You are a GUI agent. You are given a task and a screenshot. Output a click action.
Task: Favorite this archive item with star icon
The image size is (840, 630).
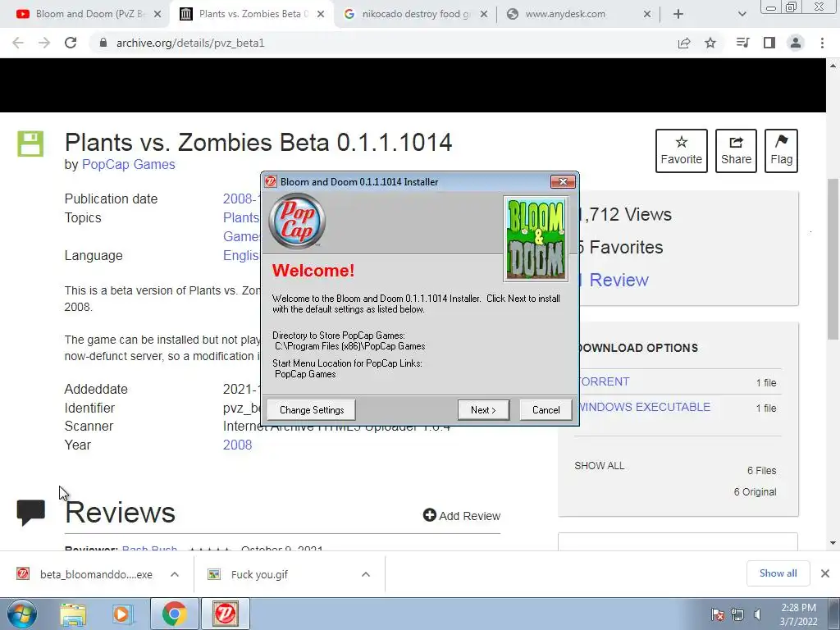pos(681,151)
